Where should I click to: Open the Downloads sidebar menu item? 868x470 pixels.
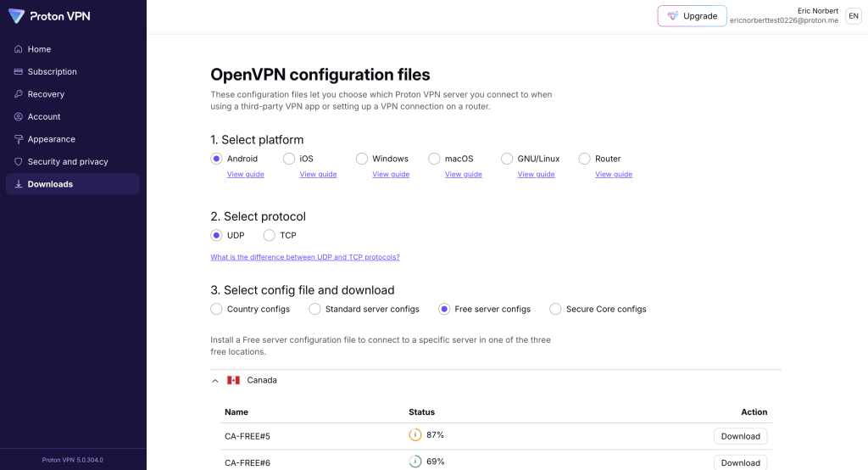(50, 184)
